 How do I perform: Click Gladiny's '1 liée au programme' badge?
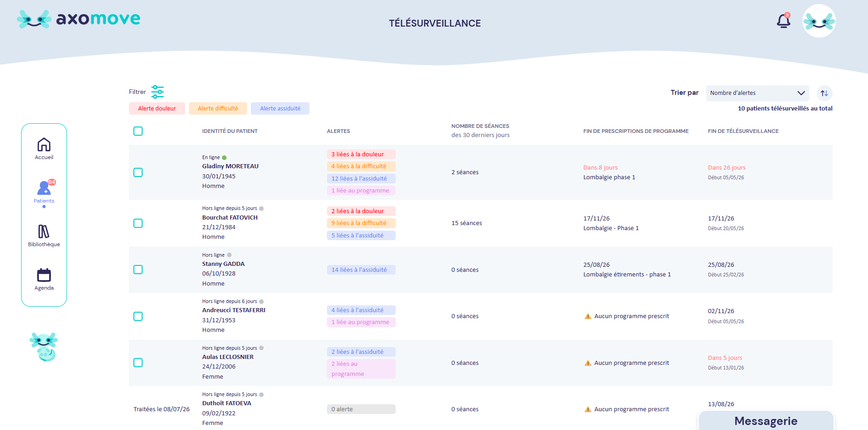click(361, 191)
